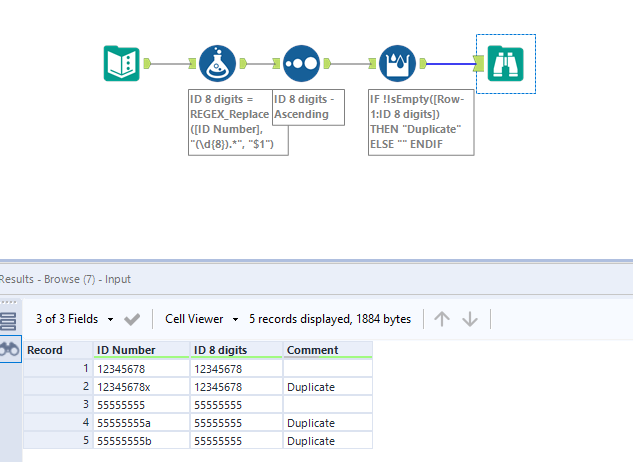Click input anchor of Sort tool
This screenshot has width=633, height=462.
tap(276, 63)
